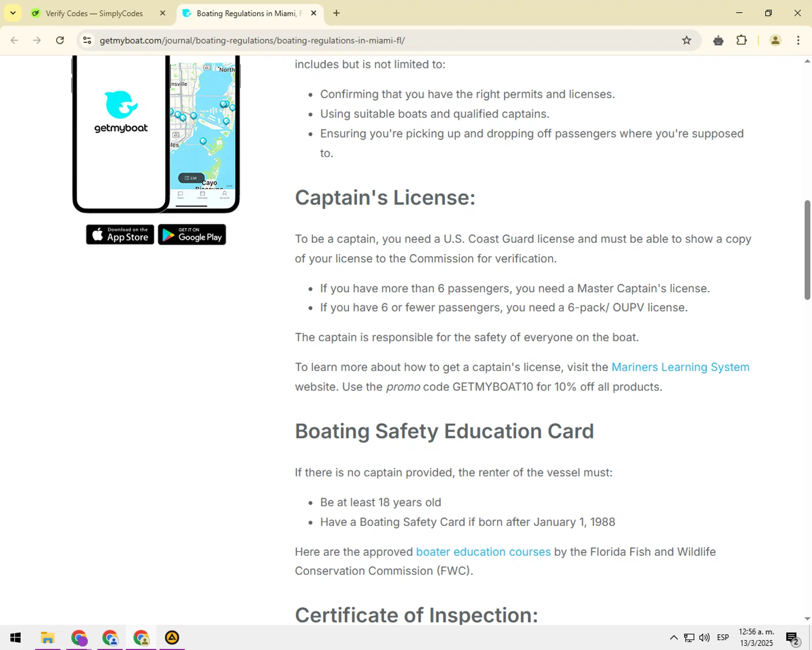The image size is (812, 650).
Task: Close the Boating Regulations tab
Action: pos(313,14)
